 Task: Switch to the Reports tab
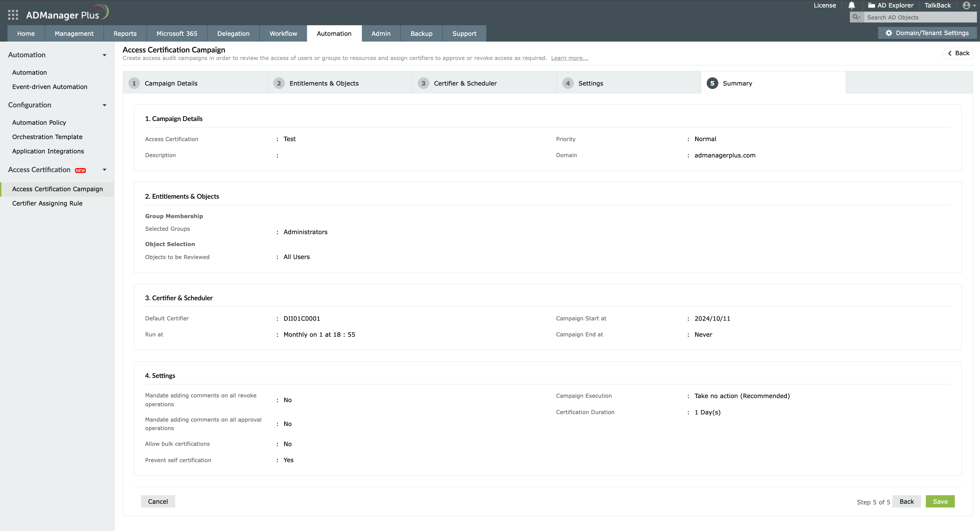[125, 33]
